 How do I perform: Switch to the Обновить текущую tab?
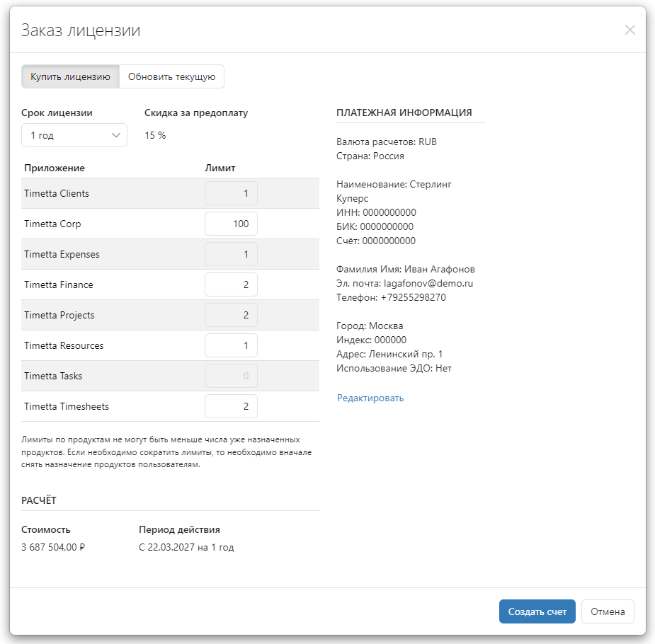171,76
